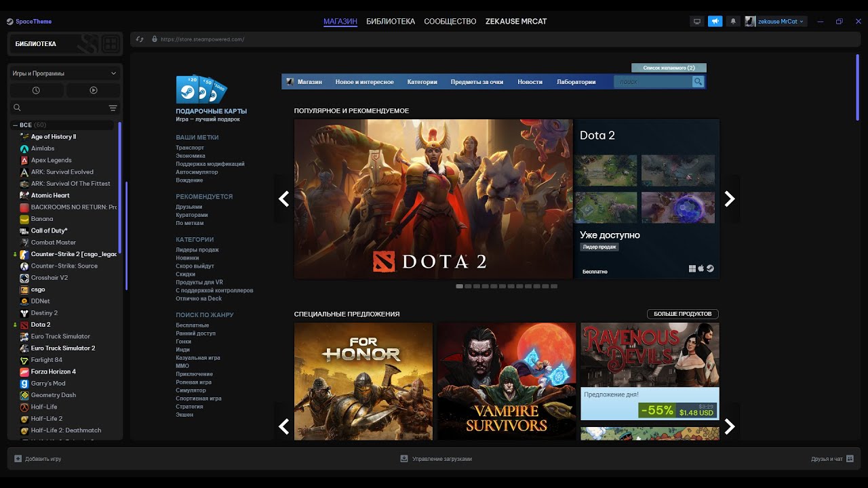868x488 pixels.
Task: Show previous special offers arrow
Action: [x=284, y=426]
